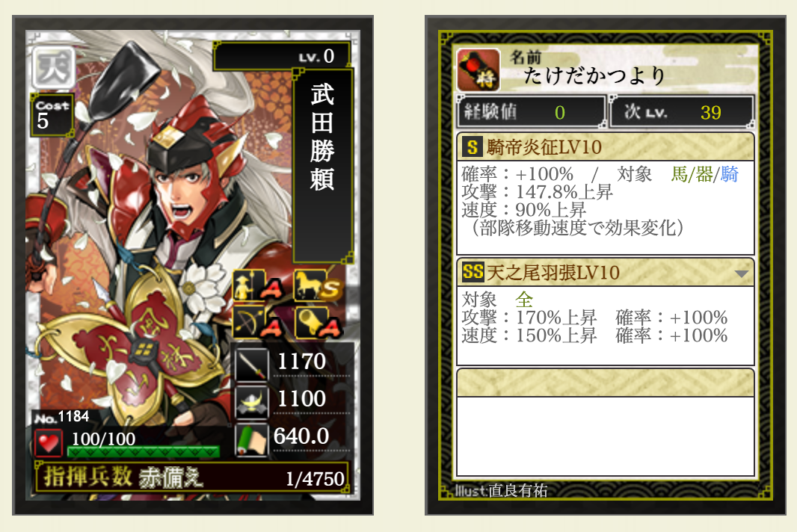The height and width of the screenshot is (532, 797).
Task: Click the sword attack stat icon
Action: (252, 365)
